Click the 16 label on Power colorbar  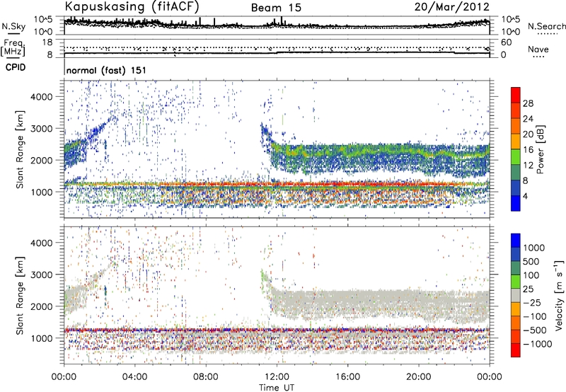click(x=528, y=150)
